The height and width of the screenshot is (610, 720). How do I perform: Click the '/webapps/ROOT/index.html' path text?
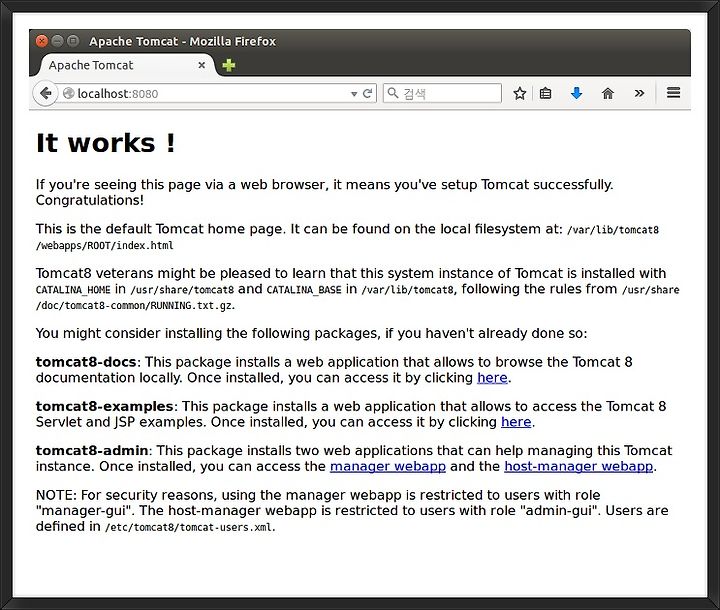click(x=105, y=246)
